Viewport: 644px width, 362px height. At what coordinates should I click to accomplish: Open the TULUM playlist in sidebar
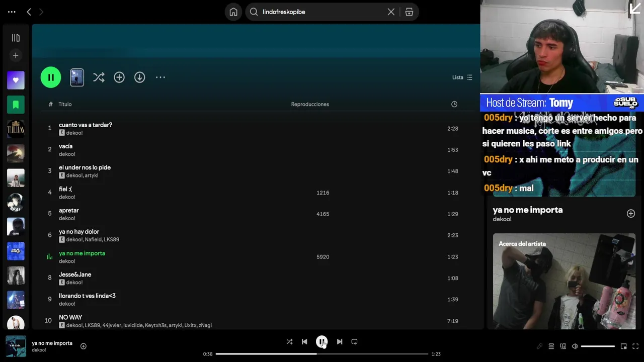[x=16, y=129]
